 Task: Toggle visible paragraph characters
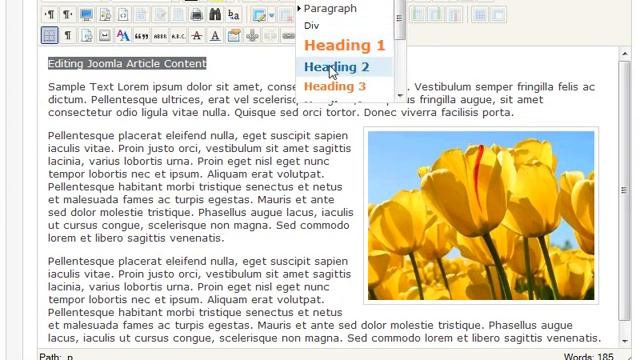tap(68, 36)
